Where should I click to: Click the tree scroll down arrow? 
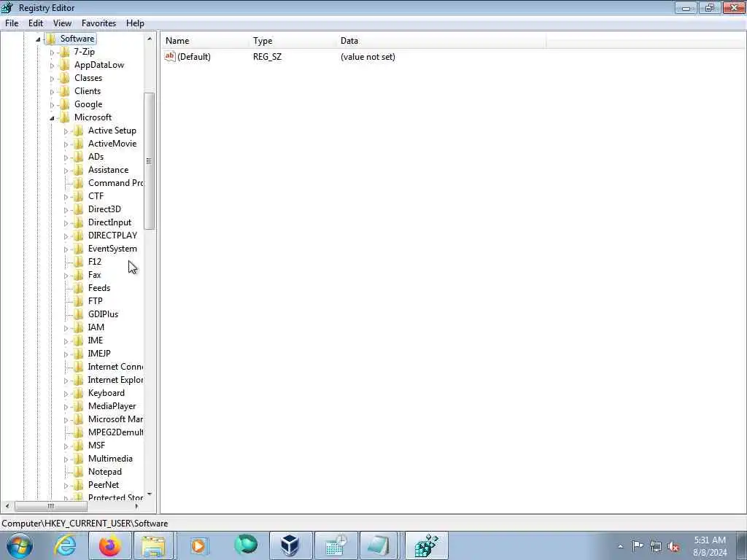tap(150, 495)
